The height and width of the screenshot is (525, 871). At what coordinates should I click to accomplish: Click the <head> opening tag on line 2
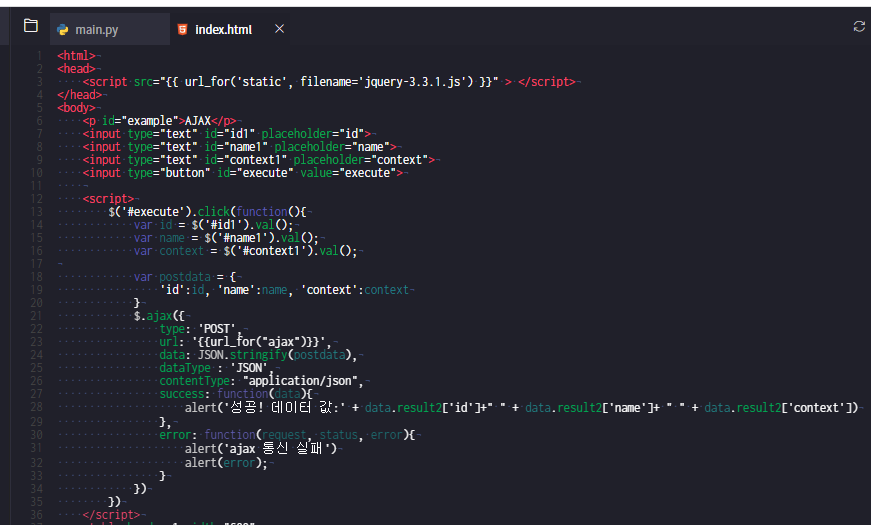(x=76, y=69)
